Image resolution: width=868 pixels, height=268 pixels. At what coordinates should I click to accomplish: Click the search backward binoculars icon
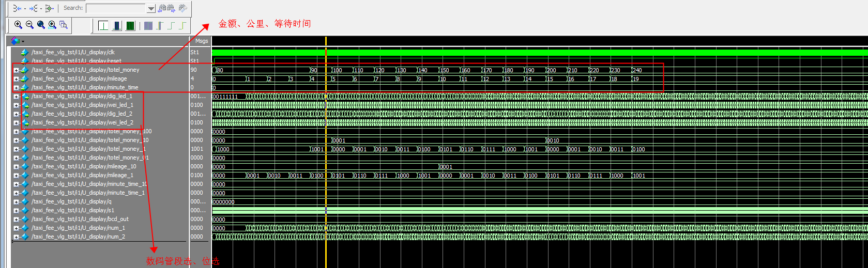(x=162, y=8)
